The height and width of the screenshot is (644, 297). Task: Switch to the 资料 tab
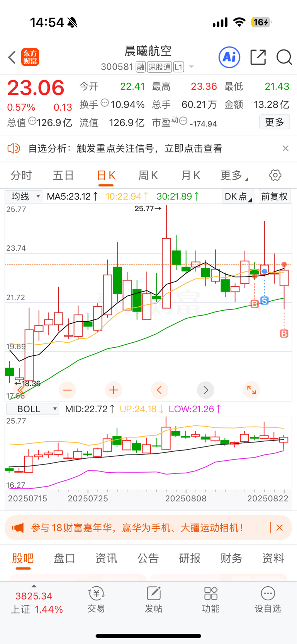[x=273, y=558]
